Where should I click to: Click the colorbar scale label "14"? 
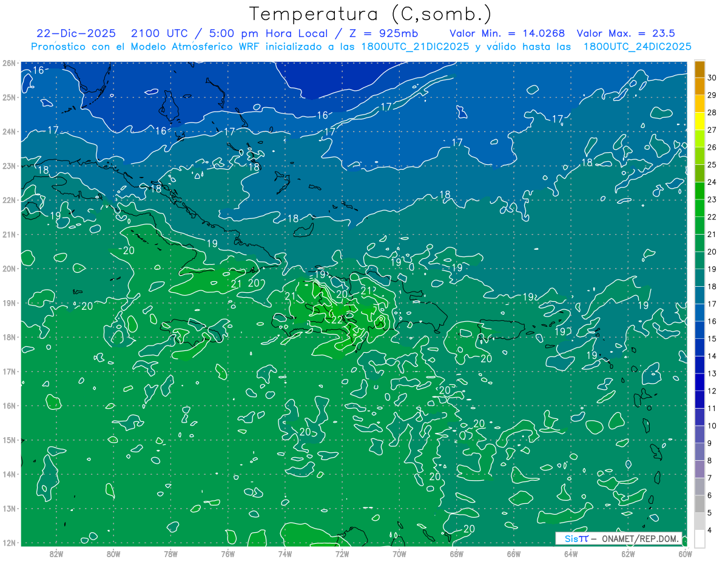[x=712, y=356]
